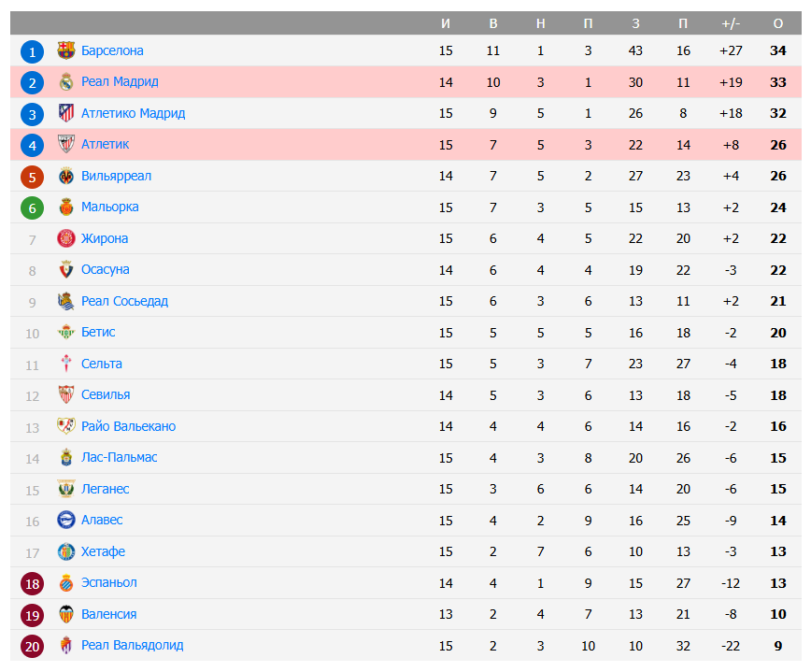Click the position 1 blue badge
This screenshot has height=672, width=811.
tap(33, 51)
